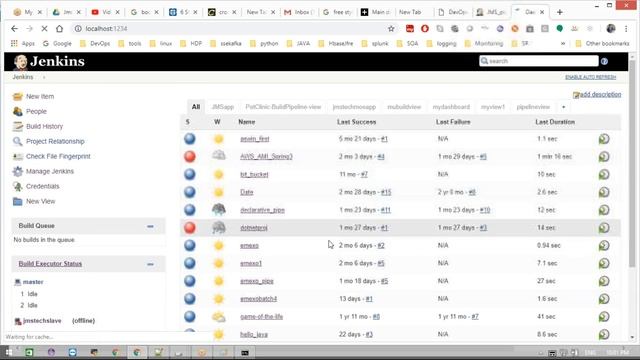640x360 pixels.
Task: Click the browser address bar
Action: [x=229, y=29]
